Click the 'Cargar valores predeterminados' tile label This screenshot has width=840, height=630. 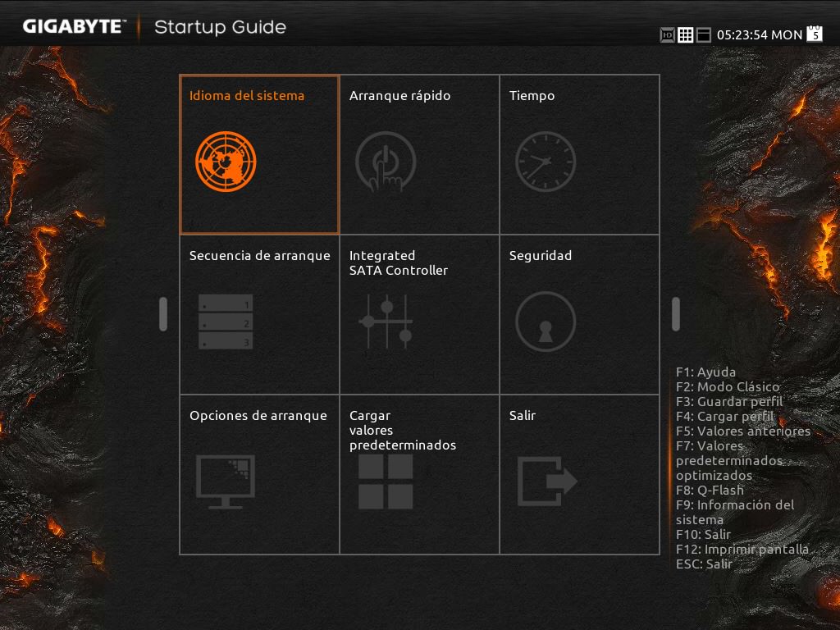[x=403, y=430]
